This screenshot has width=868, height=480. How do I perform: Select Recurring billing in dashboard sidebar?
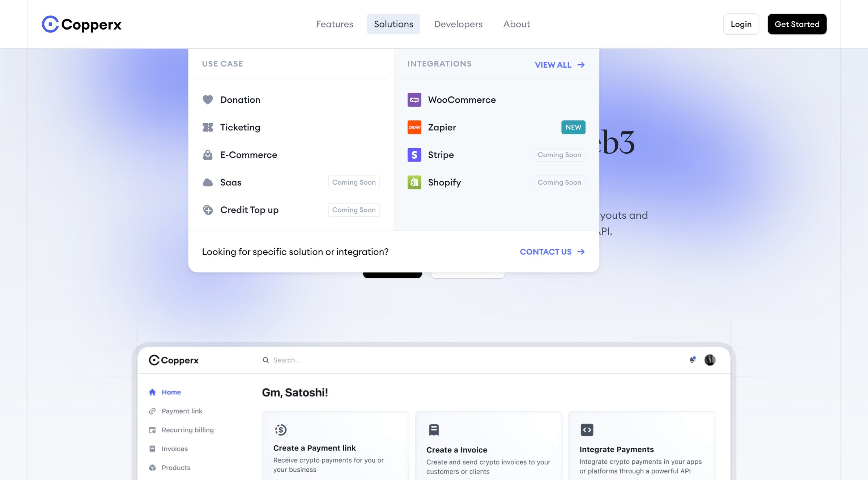(x=188, y=430)
